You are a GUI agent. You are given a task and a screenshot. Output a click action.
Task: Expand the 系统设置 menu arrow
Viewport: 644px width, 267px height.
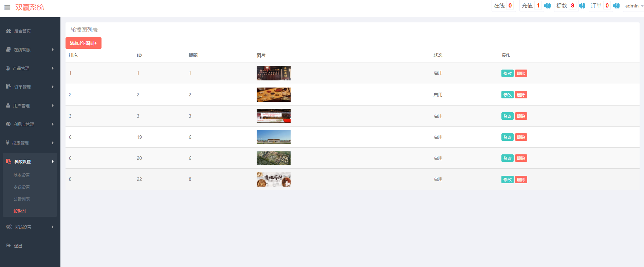(x=53, y=227)
